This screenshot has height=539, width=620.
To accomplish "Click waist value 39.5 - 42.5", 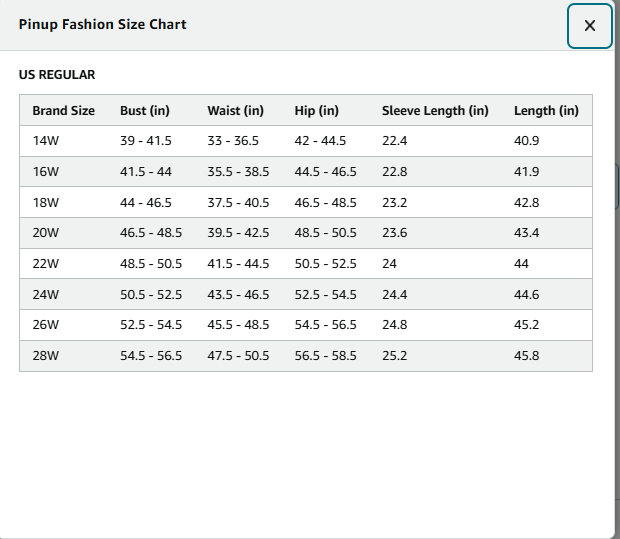I will pos(238,233).
